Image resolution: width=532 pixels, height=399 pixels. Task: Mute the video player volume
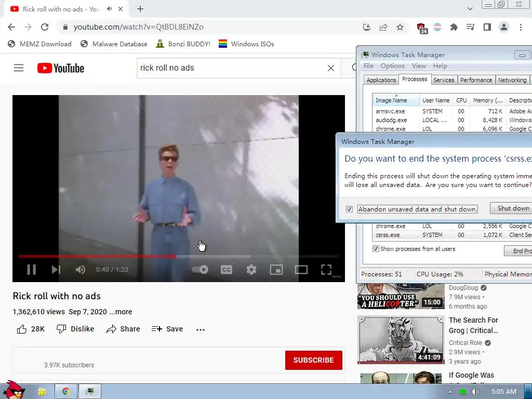pos(81,270)
